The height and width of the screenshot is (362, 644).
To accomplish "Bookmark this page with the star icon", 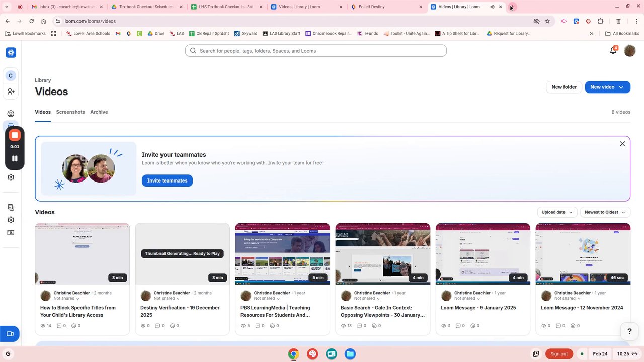I will point(547,21).
